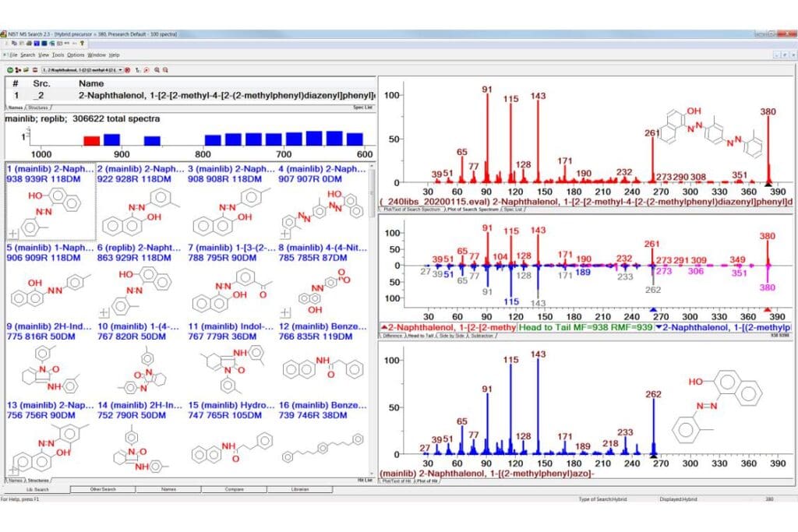Switch comparison view to Side by Side

(x=454, y=337)
